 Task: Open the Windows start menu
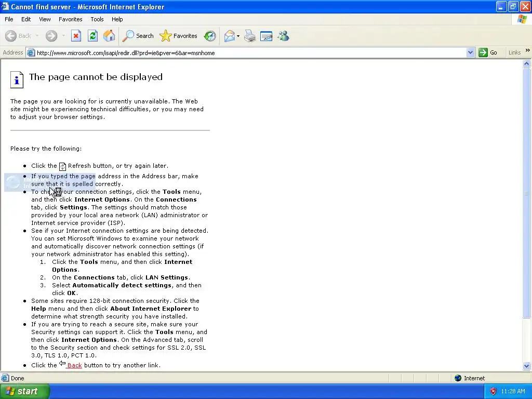pos(24,391)
